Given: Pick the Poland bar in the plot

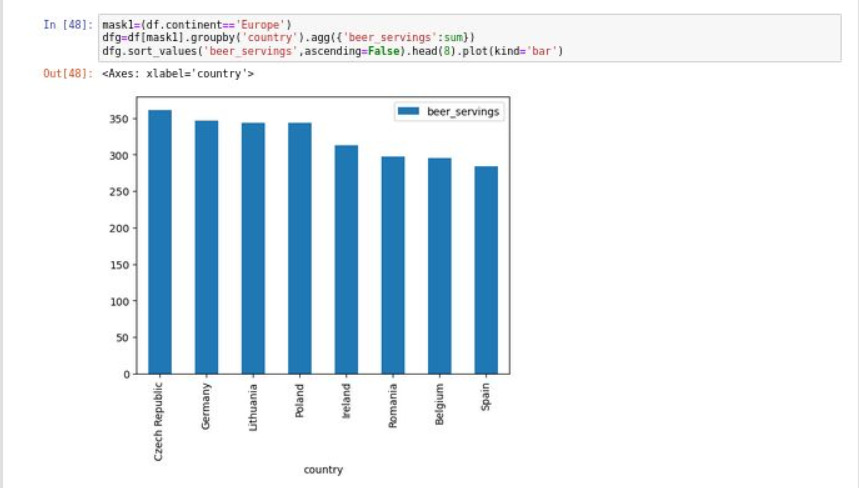Looking at the screenshot, I should click(x=300, y=250).
